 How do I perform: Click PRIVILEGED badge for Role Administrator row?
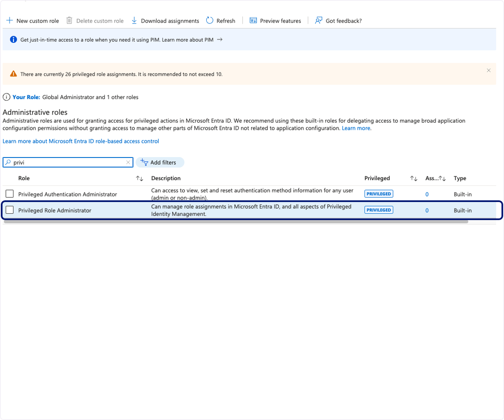(x=379, y=210)
